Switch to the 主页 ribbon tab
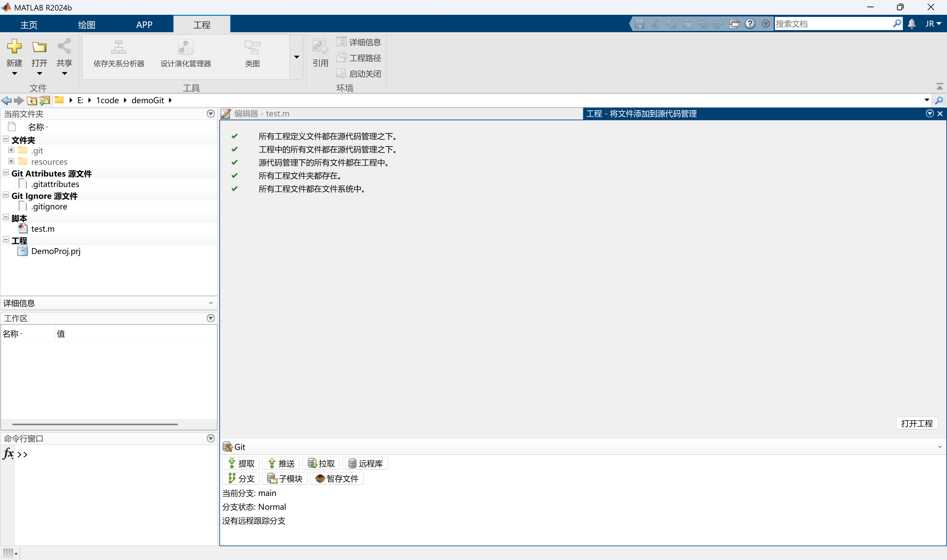The image size is (947, 560). [29, 24]
